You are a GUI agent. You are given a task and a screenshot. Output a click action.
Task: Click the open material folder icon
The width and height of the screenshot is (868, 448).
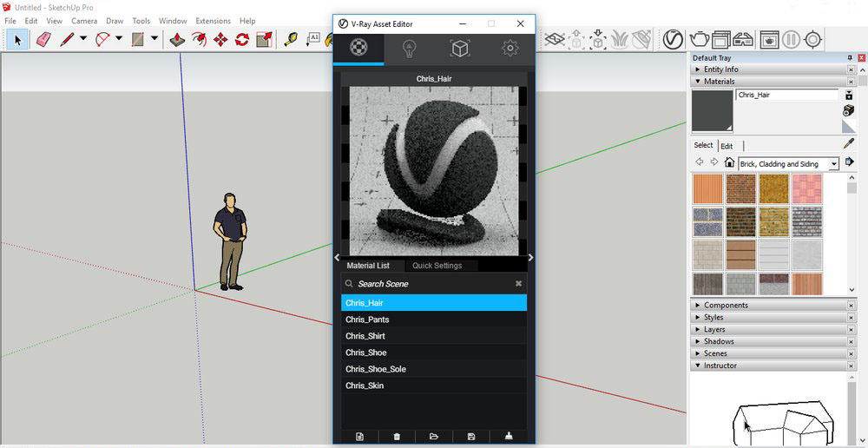[x=434, y=437]
